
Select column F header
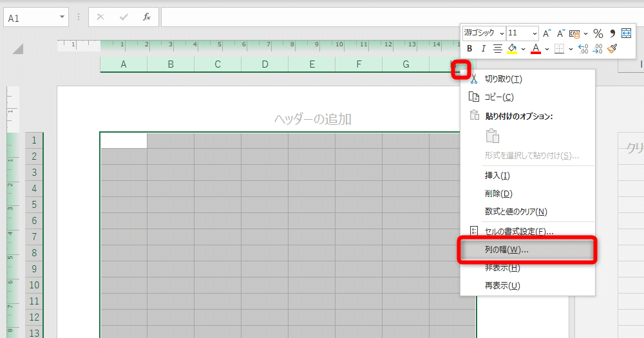point(359,64)
